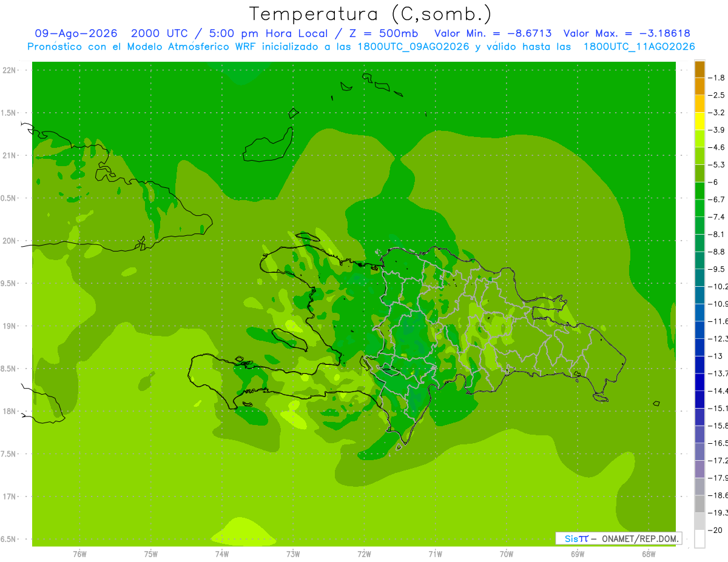Viewport: 728px width, 562px height.
Task: Click the "72W" longitude label
Action: [364, 554]
